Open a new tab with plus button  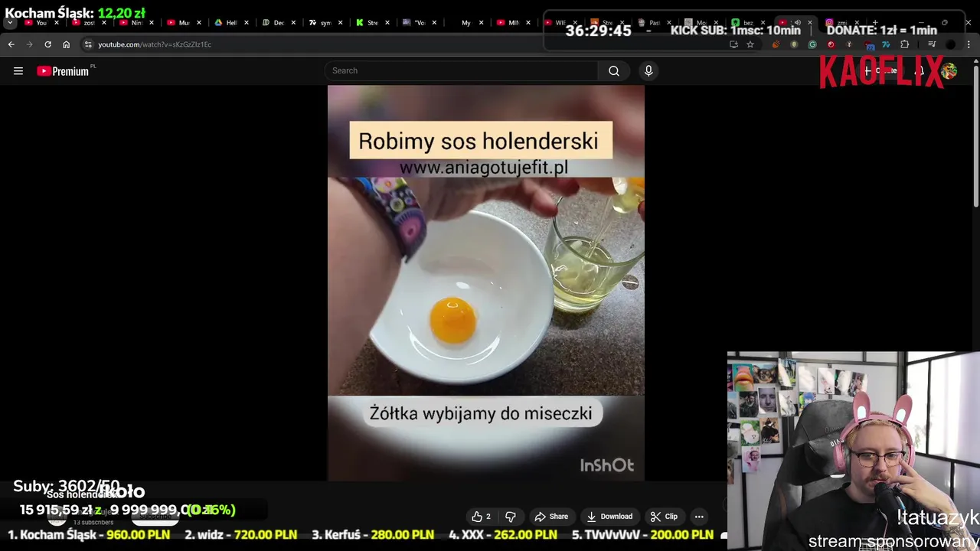(874, 23)
